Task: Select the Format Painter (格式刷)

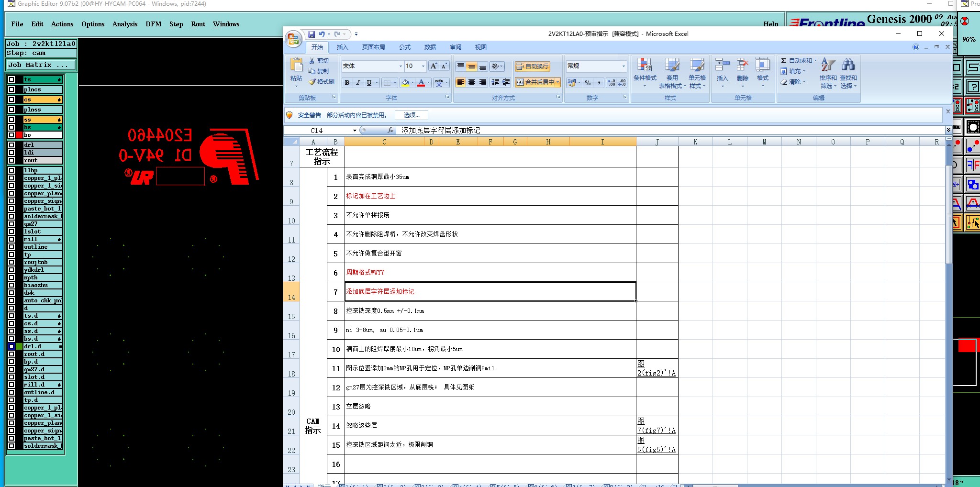Action: pos(322,82)
